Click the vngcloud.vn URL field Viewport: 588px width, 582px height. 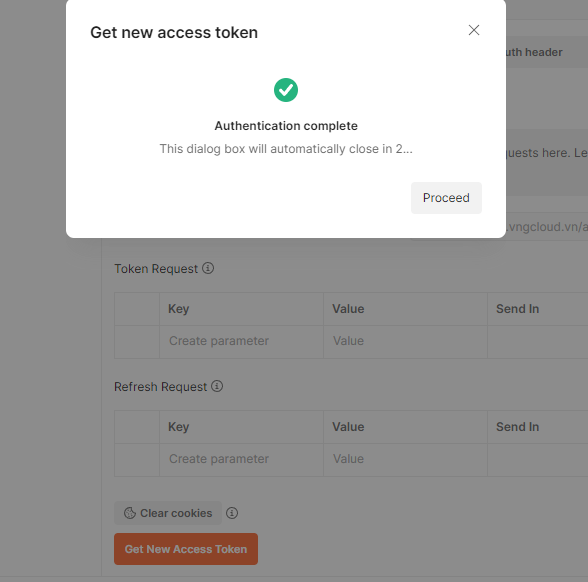[547, 227]
